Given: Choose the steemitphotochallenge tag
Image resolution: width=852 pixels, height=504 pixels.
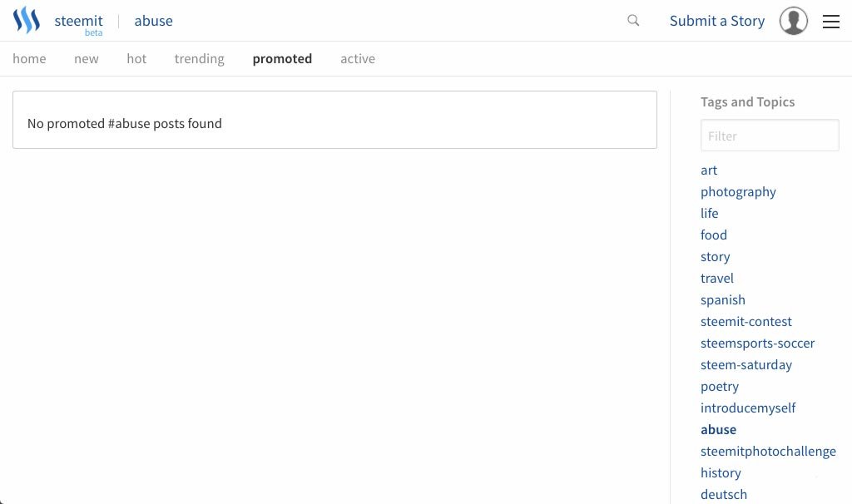Looking at the screenshot, I should point(768,452).
